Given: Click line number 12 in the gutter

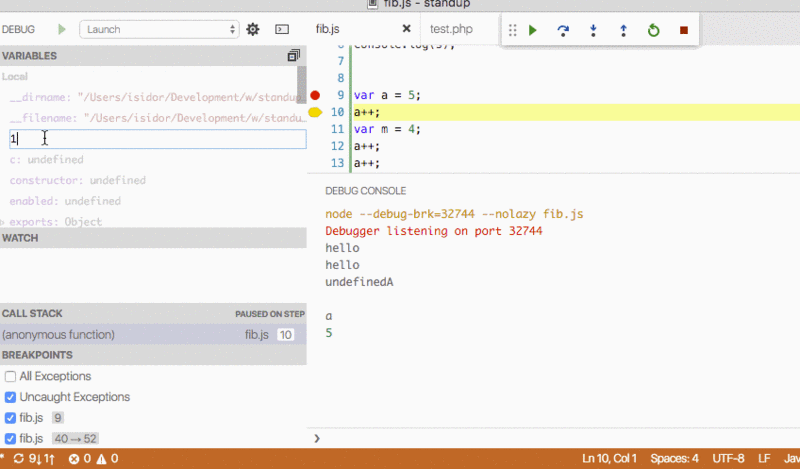Looking at the screenshot, I should [x=337, y=146].
